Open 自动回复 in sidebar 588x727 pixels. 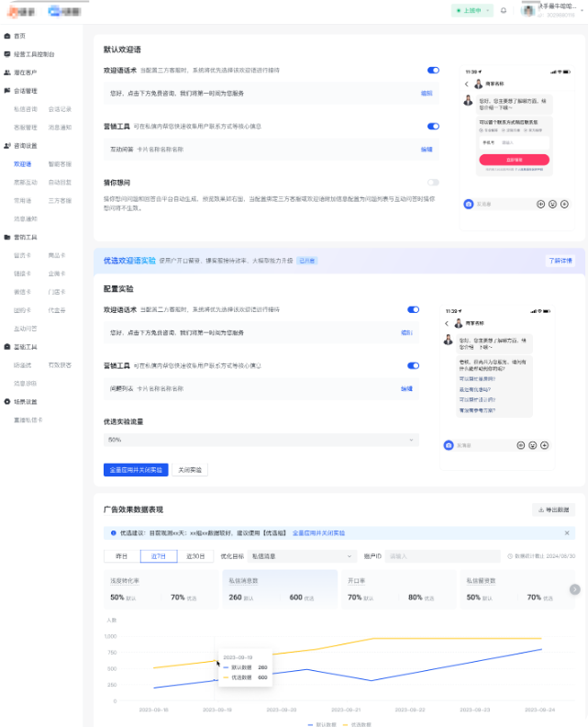[60, 183]
